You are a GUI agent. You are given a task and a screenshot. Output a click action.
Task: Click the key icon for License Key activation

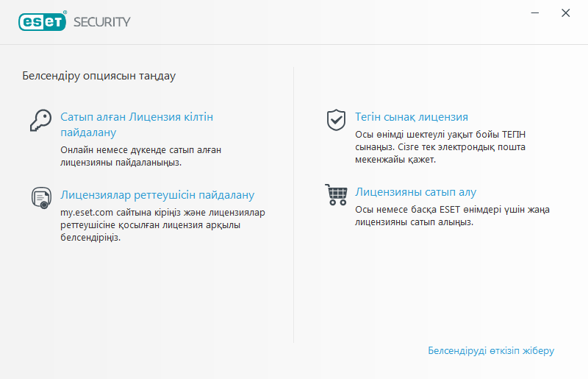(40, 120)
